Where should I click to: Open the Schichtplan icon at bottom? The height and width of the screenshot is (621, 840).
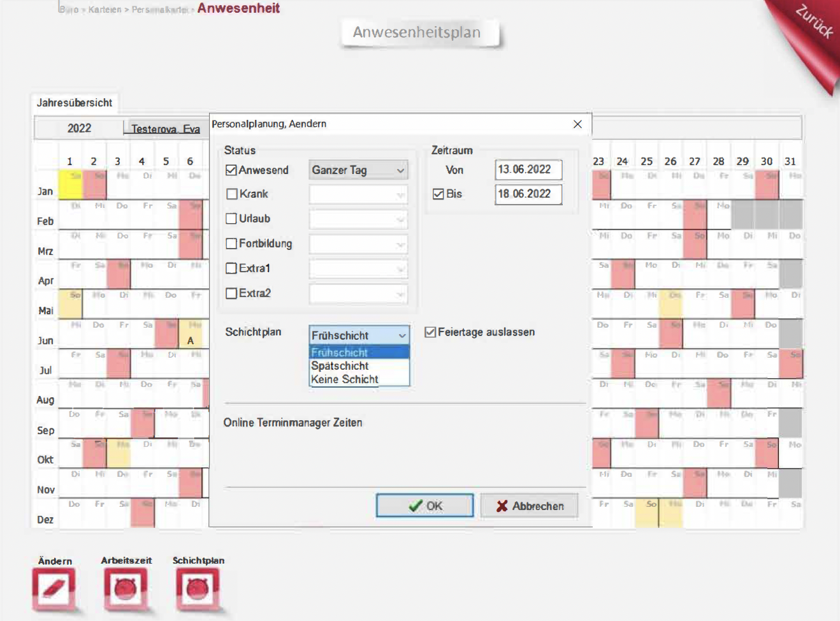pyautogui.click(x=198, y=588)
